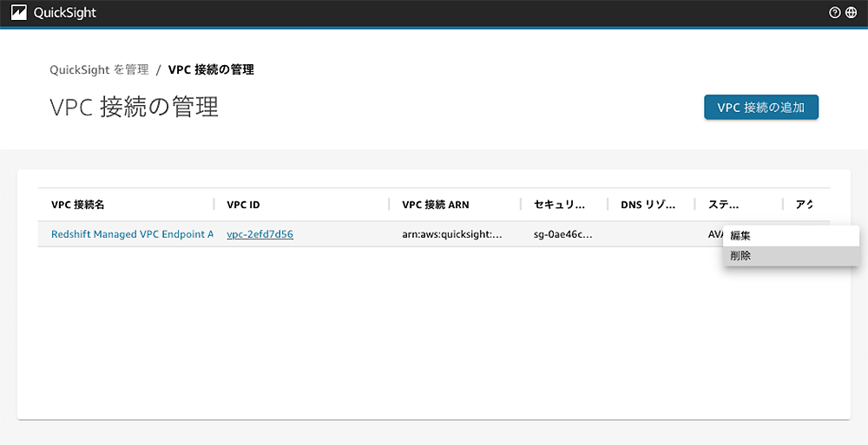This screenshot has width=868, height=445.
Task: Click the arn:aws:quicksight ARN cell
Action: pos(452,234)
